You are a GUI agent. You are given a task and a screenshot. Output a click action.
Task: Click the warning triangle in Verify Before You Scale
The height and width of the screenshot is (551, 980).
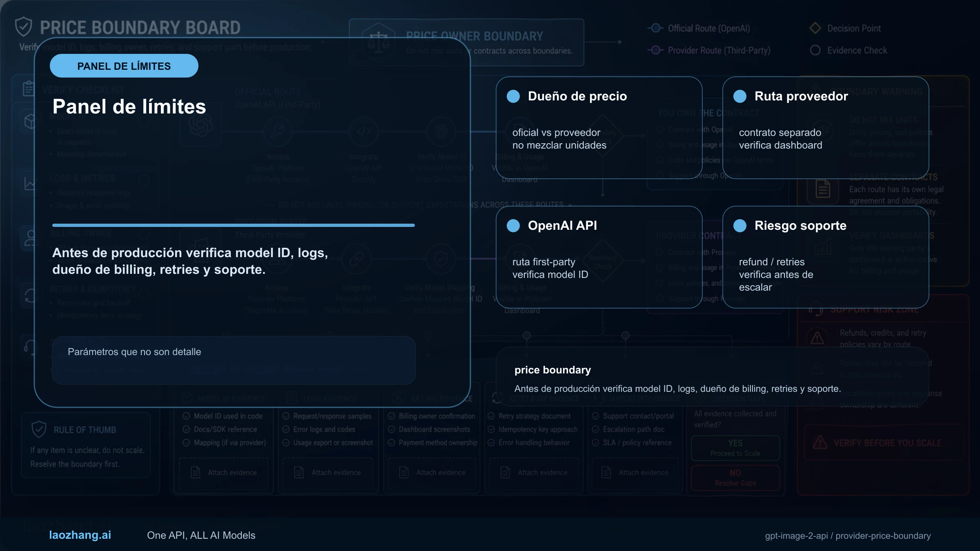pos(820,442)
